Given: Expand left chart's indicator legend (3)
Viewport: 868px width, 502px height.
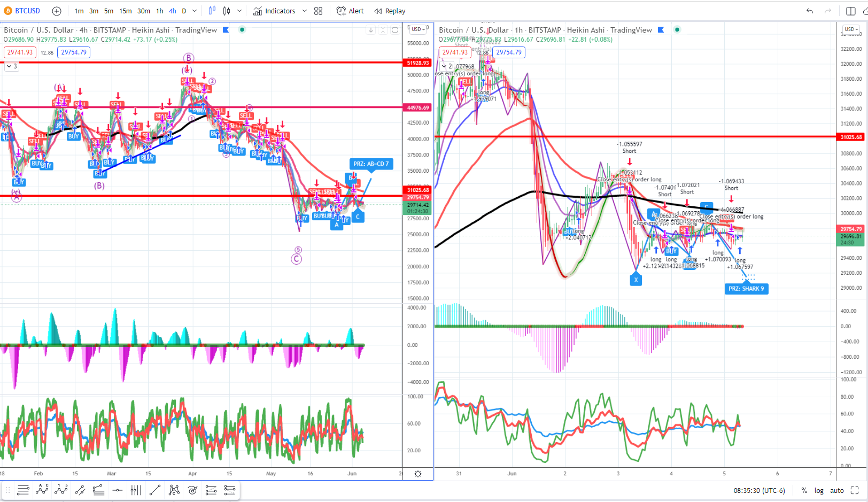Looking at the screenshot, I should [11, 66].
